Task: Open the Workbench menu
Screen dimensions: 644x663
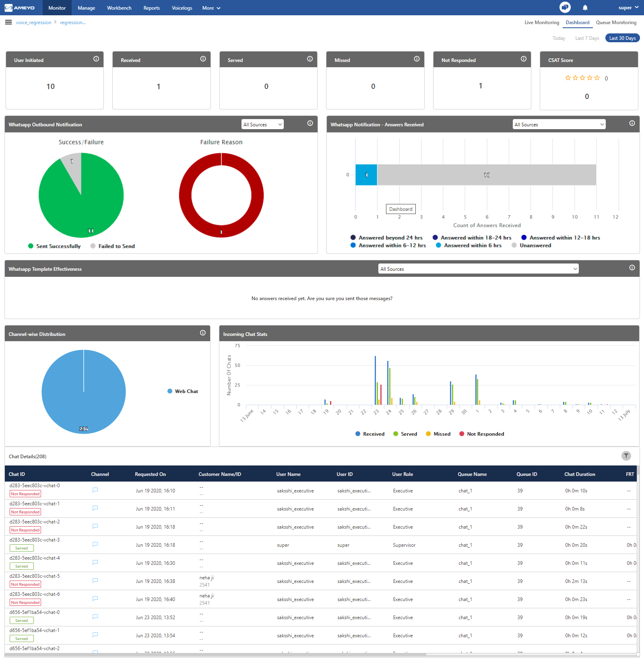Action: coord(119,8)
